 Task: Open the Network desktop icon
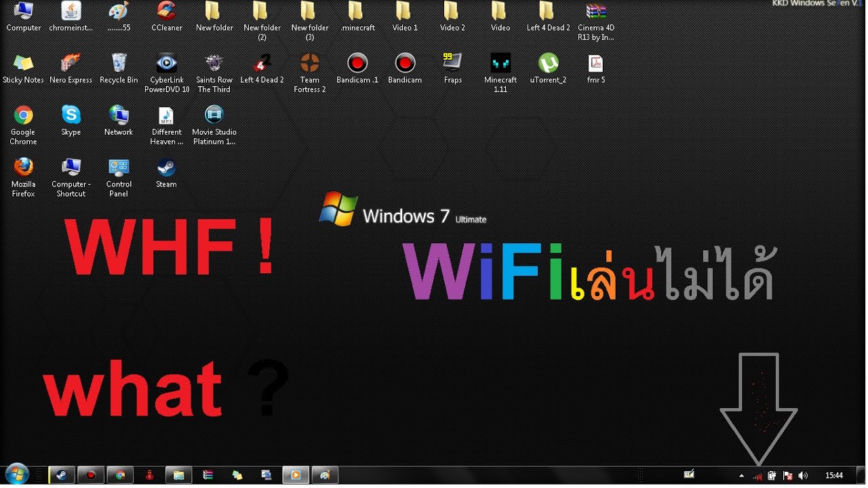tap(119, 121)
